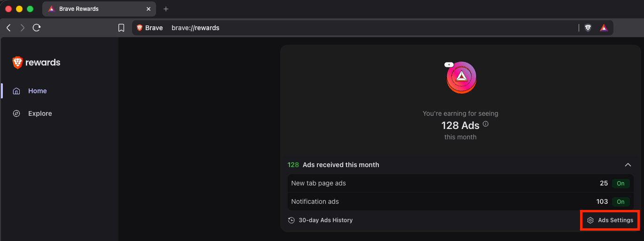Close the Brave Rewards tab
Screen dimensions: 644x241
point(149,9)
